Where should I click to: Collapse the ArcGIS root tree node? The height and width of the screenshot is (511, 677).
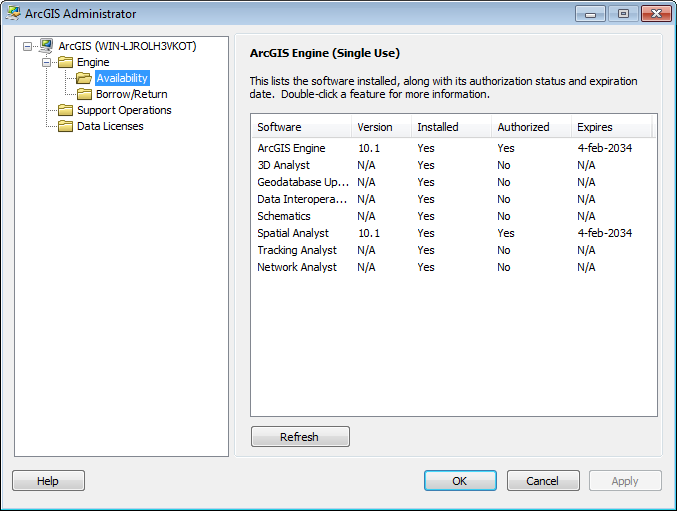28,46
